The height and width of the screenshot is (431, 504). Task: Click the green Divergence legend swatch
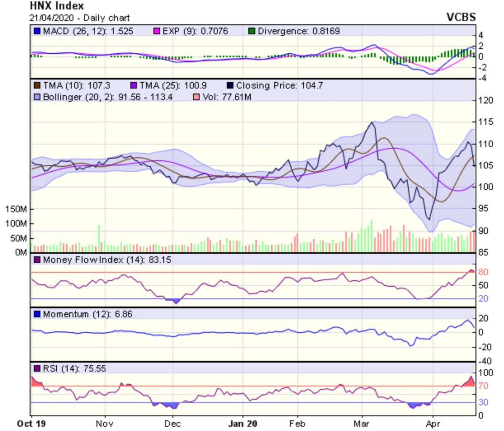(252, 31)
